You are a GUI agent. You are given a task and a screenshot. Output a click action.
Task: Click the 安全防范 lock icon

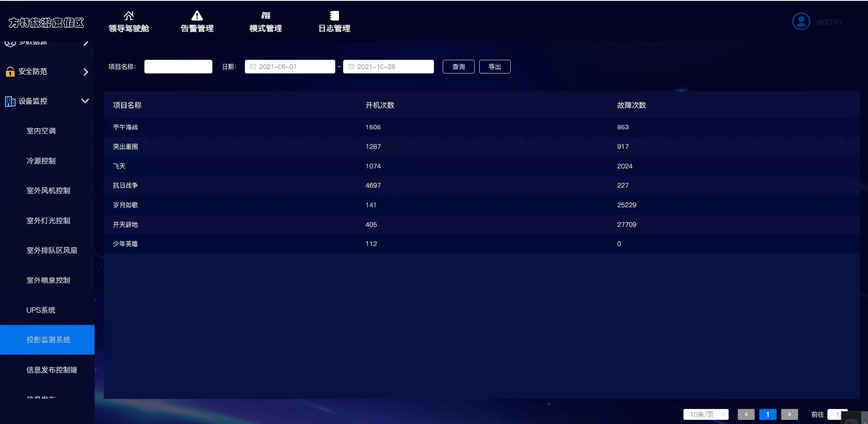pos(10,72)
